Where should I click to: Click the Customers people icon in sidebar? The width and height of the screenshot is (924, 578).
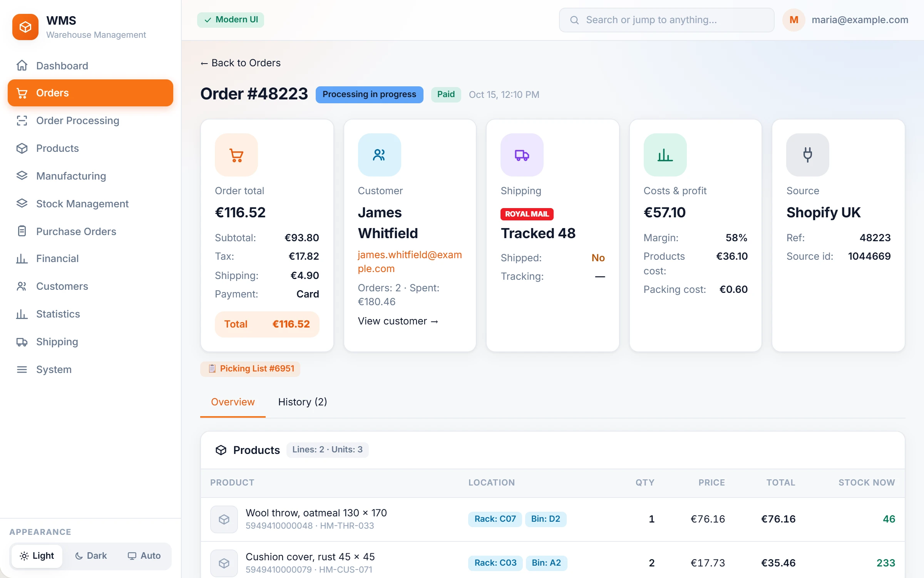pos(22,286)
